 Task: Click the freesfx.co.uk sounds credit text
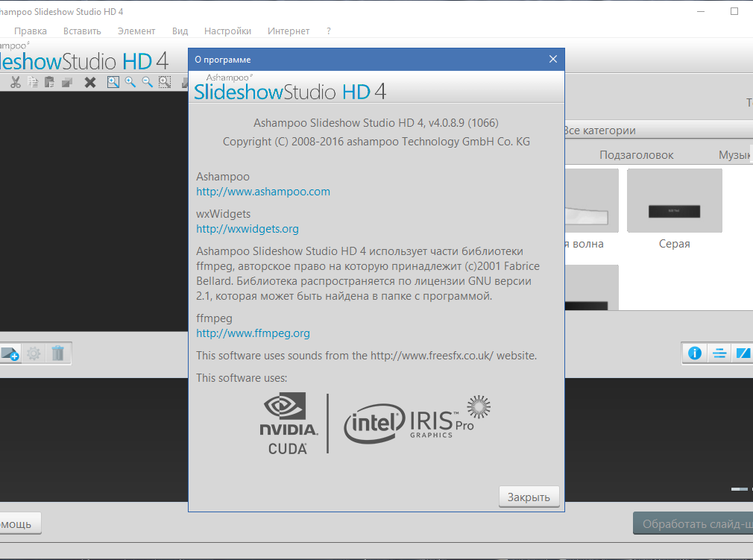coord(366,356)
